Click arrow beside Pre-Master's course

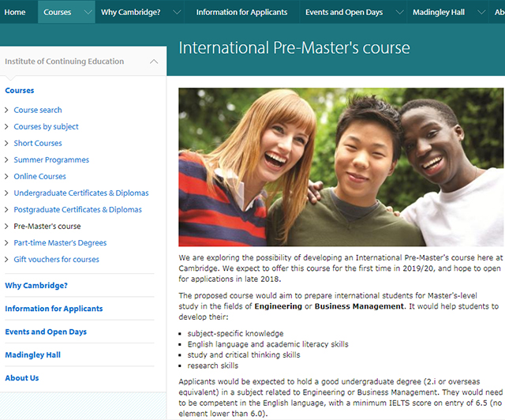(x=6, y=227)
